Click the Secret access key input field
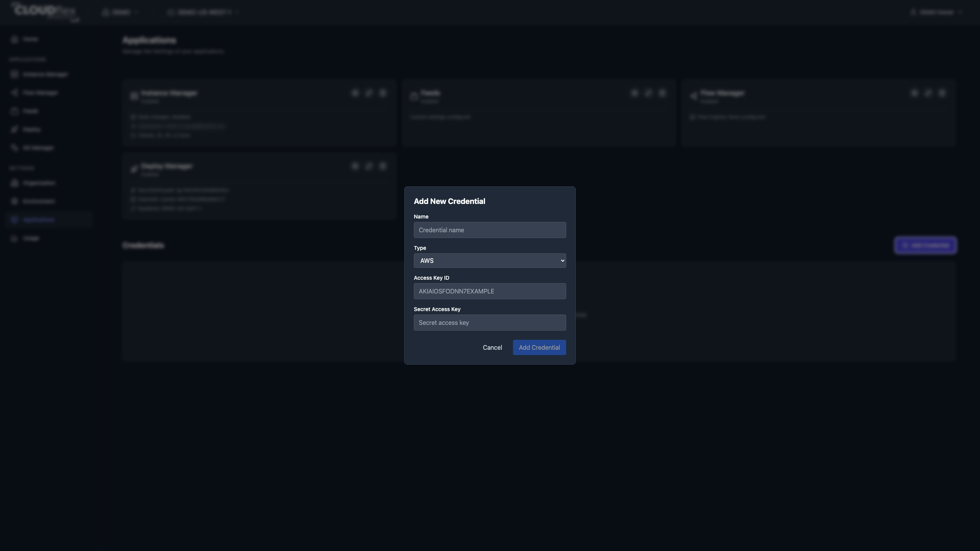The height and width of the screenshot is (551, 980). 490,323
